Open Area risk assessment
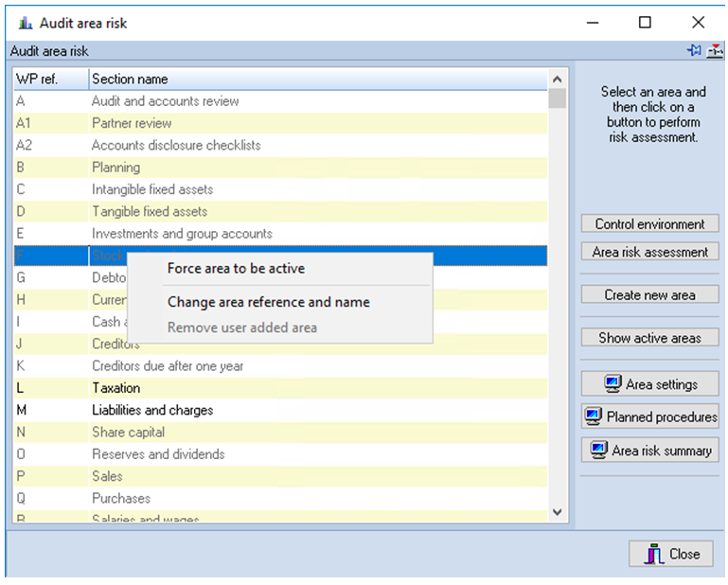Screen dimensions: 728x585 (x=649, y=252)
